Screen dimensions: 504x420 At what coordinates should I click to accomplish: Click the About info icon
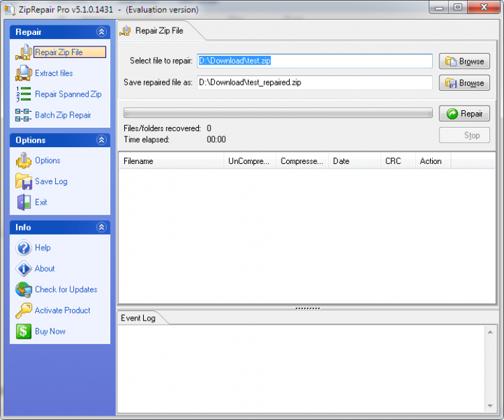(24, 268)
